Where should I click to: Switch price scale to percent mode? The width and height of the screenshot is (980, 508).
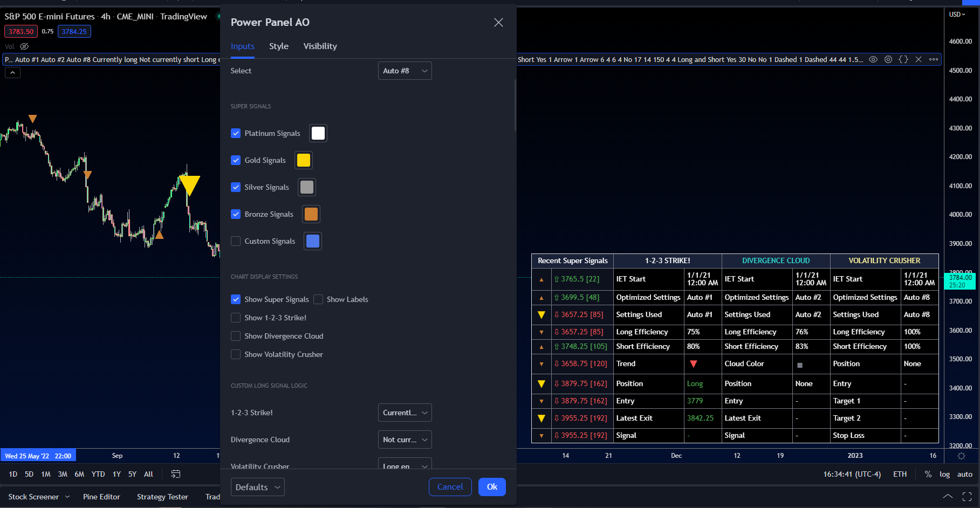point(928,474)
